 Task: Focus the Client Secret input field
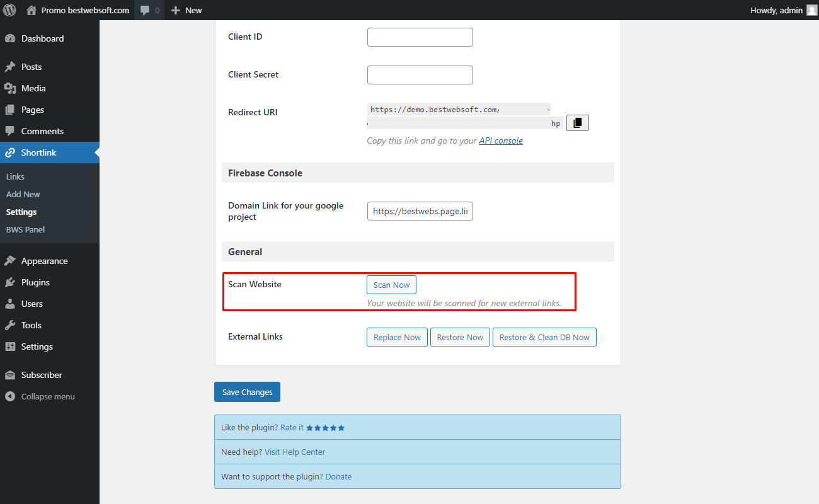coord(420,75)
